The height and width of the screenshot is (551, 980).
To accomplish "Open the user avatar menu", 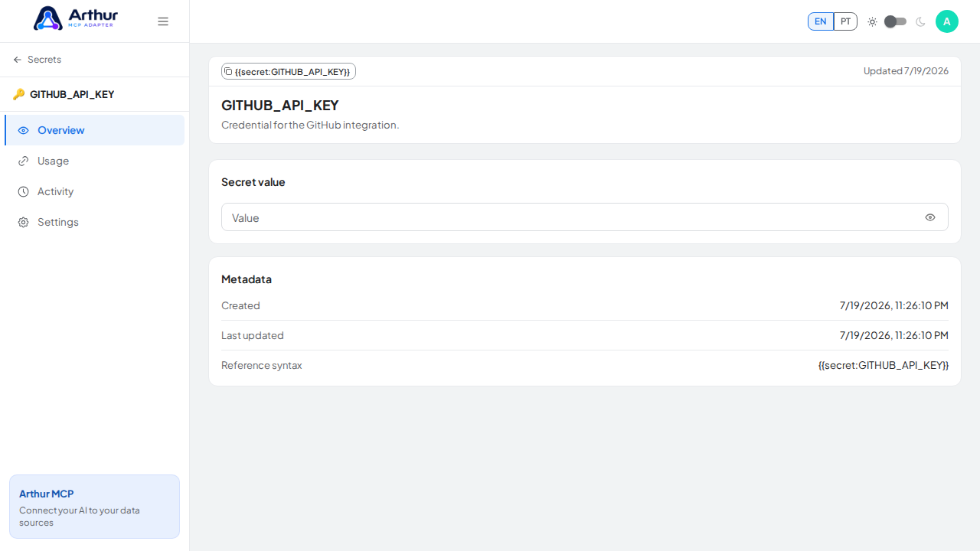I will coord(947,21).
